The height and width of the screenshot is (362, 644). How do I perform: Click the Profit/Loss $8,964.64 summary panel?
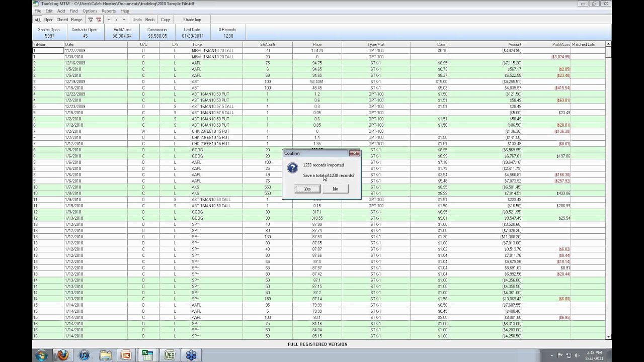coord(122,33)
